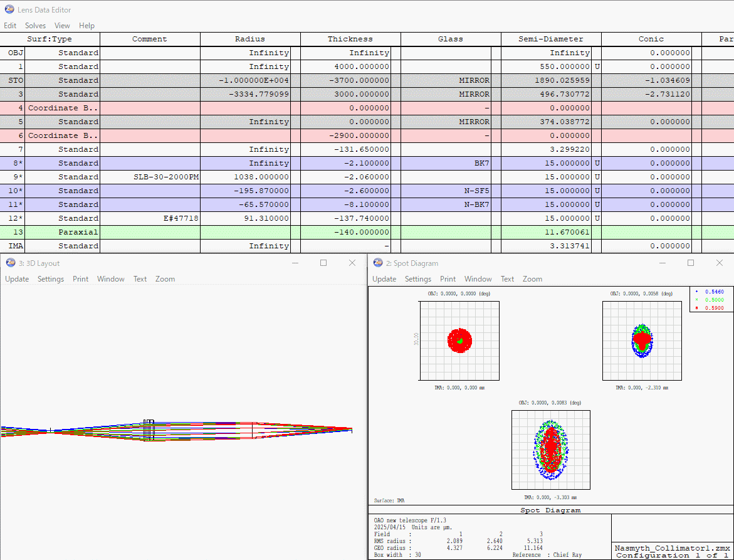Select thickness cell -3700.000000
Viewport: 734px width, 560px height.
pyautogui.click(x=345, y=80)
